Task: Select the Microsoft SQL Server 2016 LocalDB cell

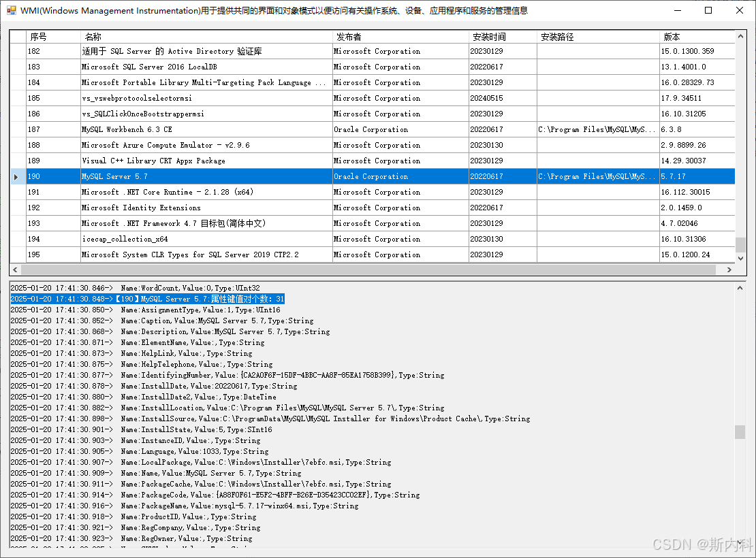Action: click(x=206, y=67)
